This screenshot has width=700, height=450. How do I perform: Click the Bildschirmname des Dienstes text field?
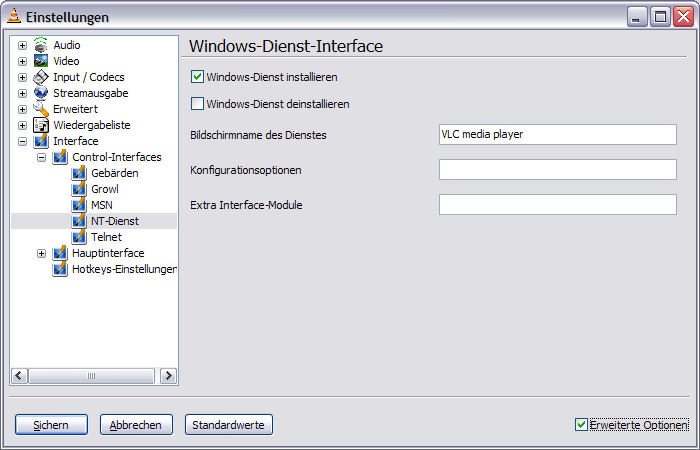pos(557,134)
